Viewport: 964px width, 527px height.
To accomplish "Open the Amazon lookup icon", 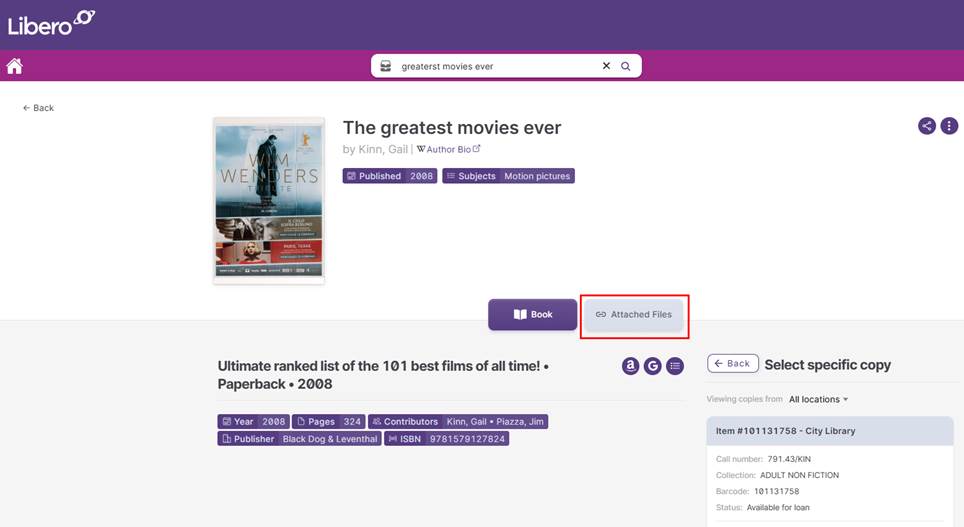I will click(631, 366).
